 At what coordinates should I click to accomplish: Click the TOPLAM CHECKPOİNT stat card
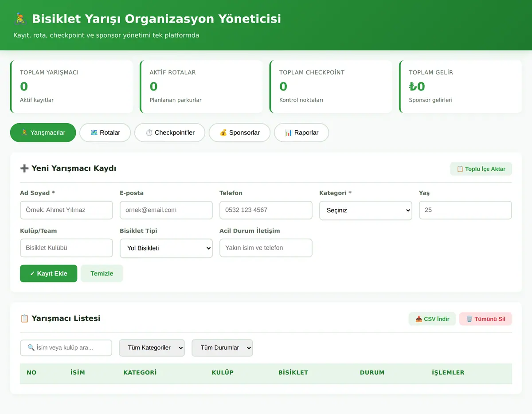pyautogui.click(x=331, y=86)
